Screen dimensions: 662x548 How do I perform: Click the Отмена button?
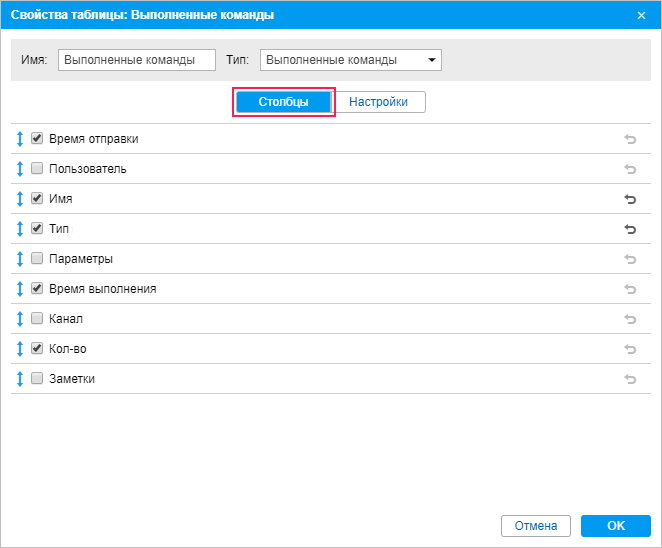(x=536, y=526)
